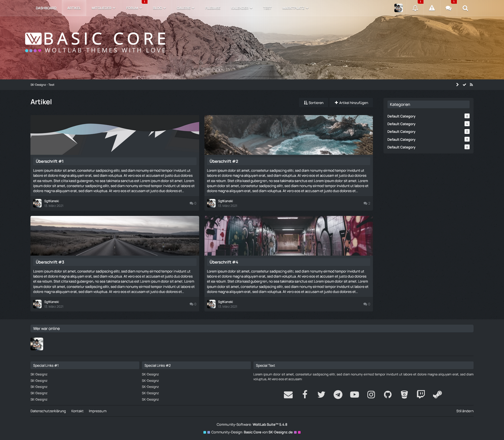Screen dimensions: 504x440
Task: Click the Stil ändern link
Action: (x=465, y=411)
